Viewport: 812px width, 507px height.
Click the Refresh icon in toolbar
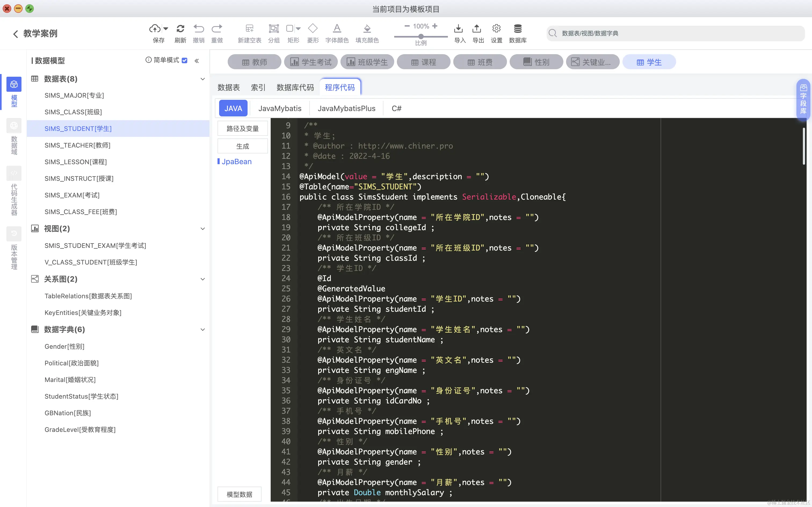(x=180, y=28)
